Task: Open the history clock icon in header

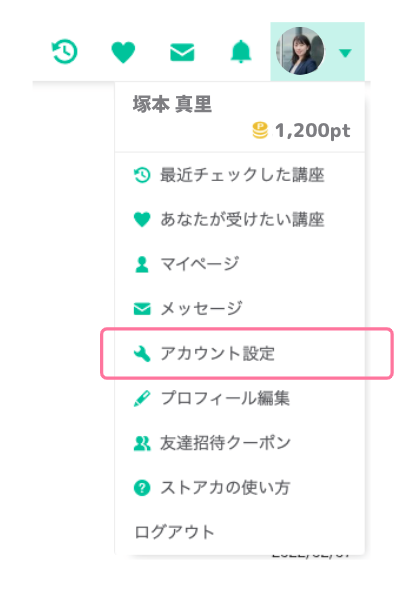Action: click(x=64, y=51)
